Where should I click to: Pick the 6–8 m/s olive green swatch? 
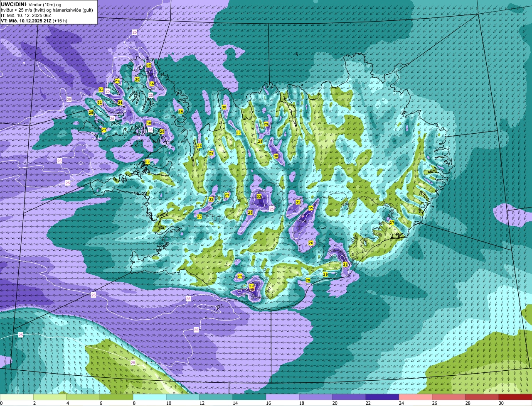tap(116, 397)
